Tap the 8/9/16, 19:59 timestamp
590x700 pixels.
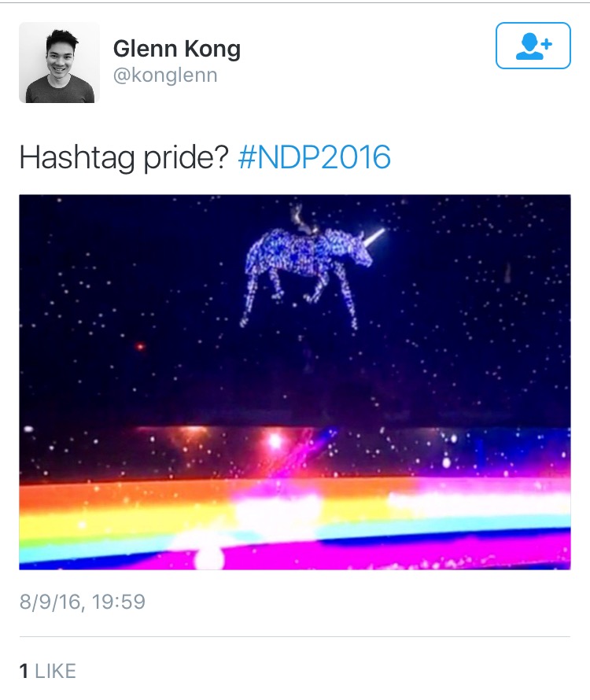(x=83, y=602)
